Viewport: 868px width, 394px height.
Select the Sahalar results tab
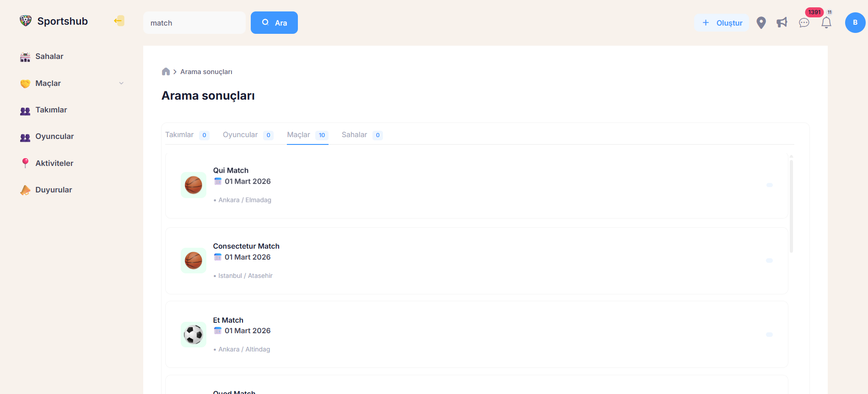354,135
